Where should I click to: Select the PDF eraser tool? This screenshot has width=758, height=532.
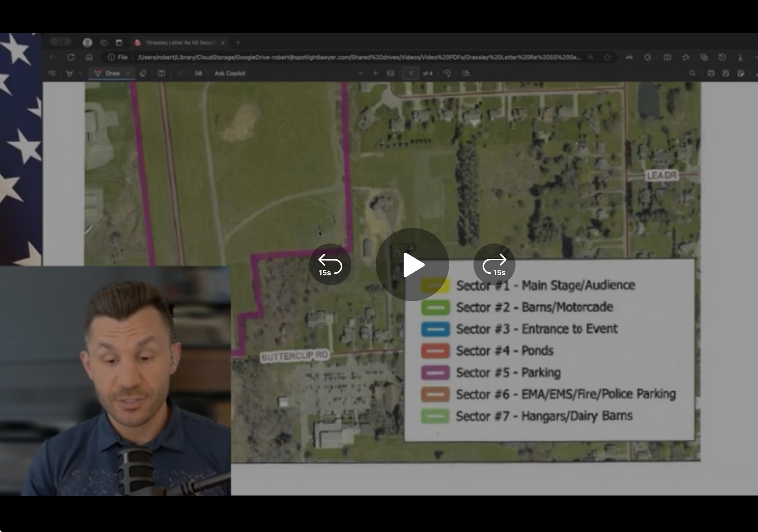(x=143, y=73)
